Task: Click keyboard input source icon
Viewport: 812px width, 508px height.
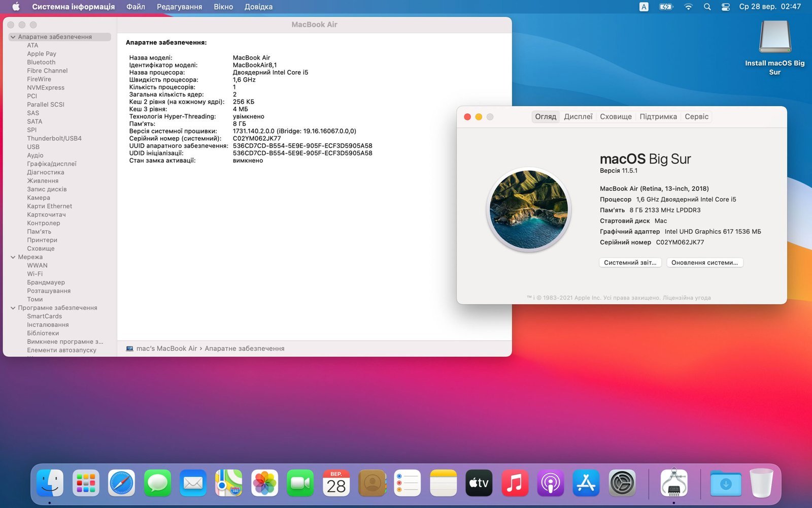Action: pyautogui.click(x=644, y=7)
